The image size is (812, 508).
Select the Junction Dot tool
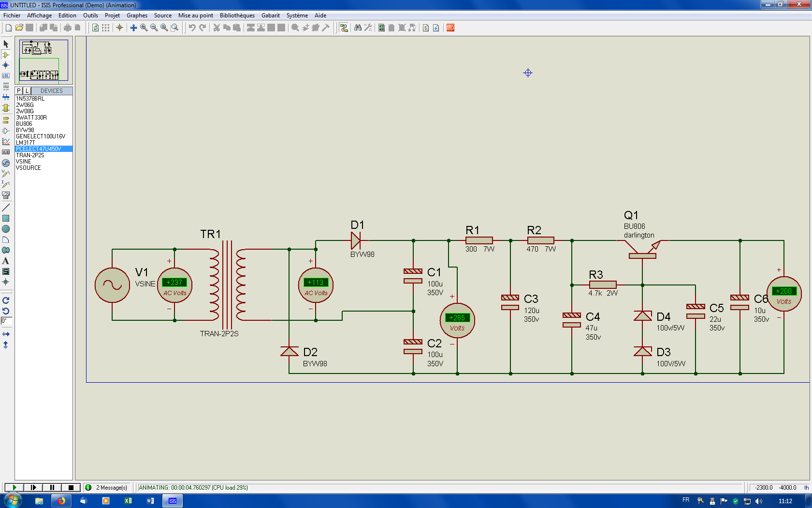tap(6, 65)
